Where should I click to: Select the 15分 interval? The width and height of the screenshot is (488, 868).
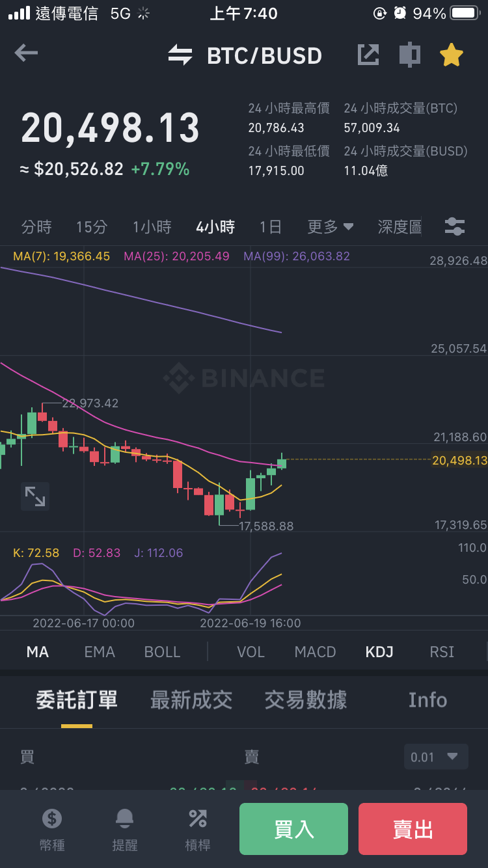tap(92, 227)
